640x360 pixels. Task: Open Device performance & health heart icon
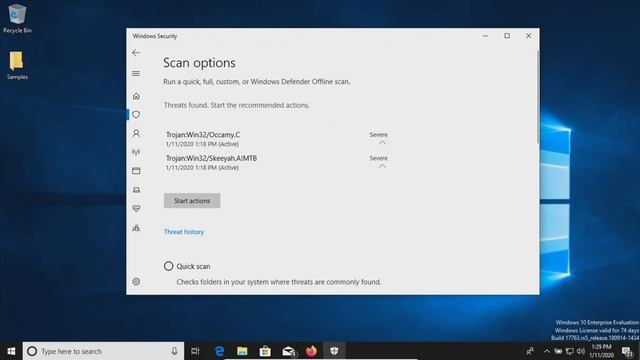click(x=136, y=209)
